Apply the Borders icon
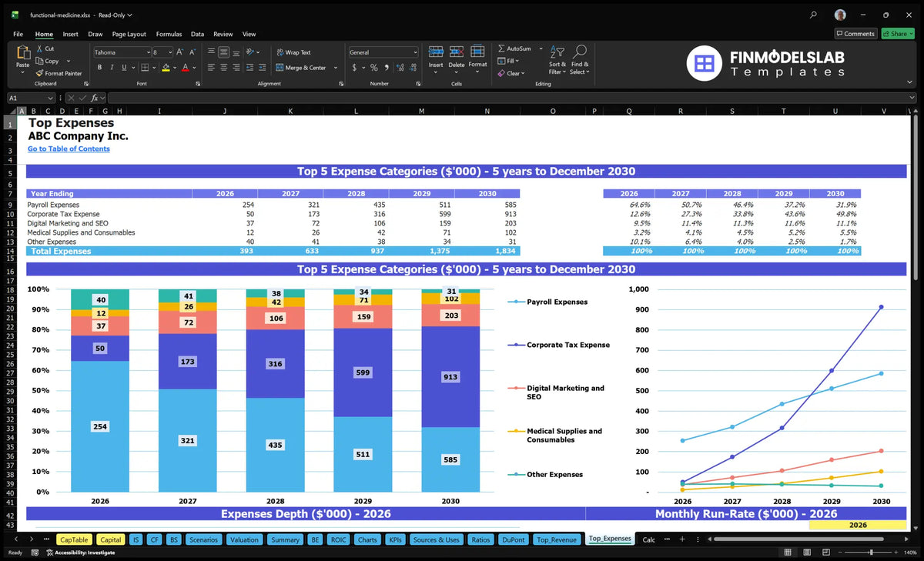 coord(145,68)
